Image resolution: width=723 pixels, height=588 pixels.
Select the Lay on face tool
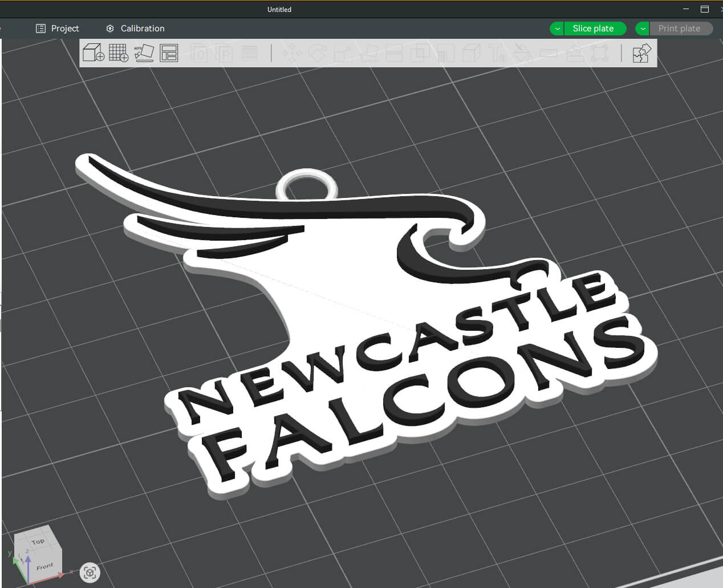click(369, 53)
